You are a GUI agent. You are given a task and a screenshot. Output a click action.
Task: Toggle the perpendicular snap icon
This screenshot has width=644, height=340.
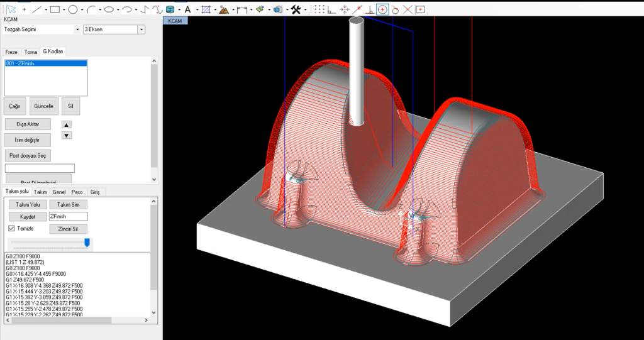coord(370,9)
